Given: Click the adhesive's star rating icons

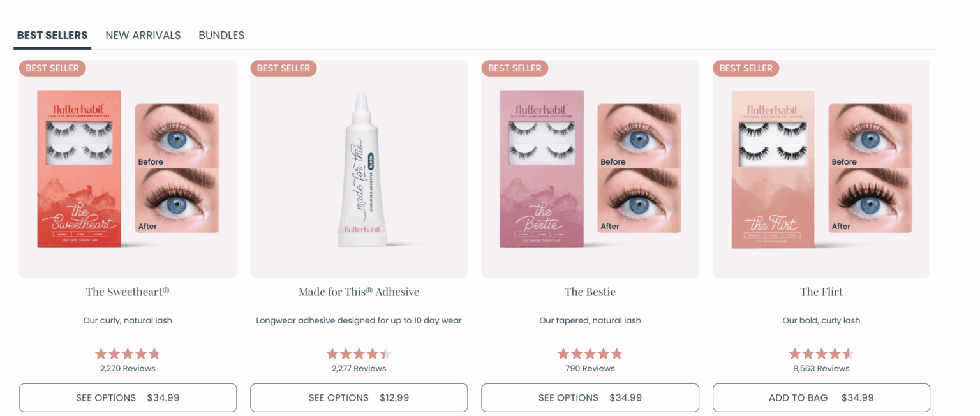Looking at the screenshot, I should click(359, 353).
